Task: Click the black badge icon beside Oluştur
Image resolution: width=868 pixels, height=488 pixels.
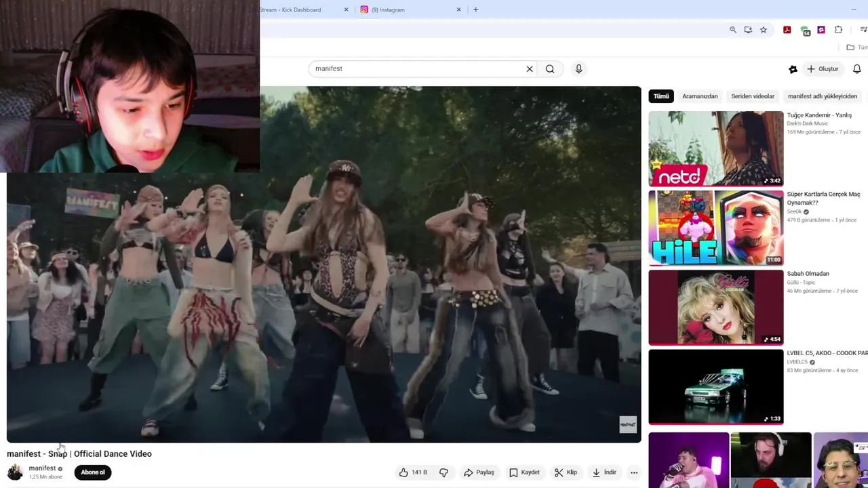Action: (793, 68)
